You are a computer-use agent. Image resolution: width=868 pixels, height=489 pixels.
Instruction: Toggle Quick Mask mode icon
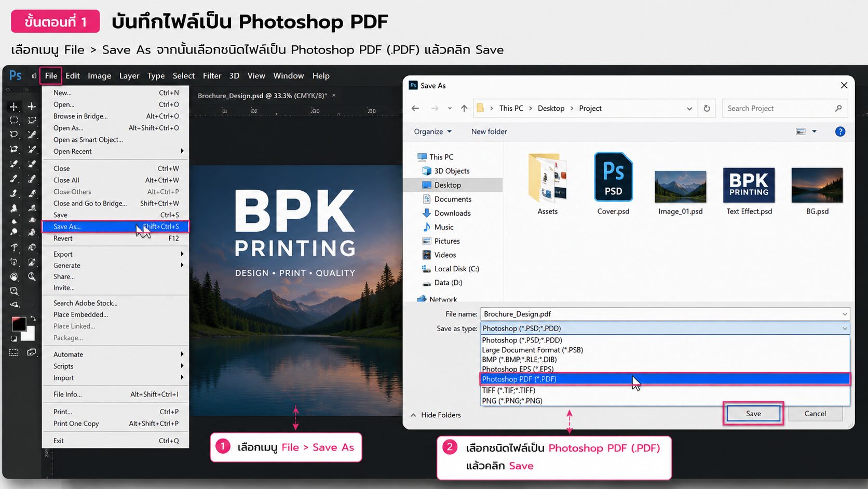click(x=14, y=352)
